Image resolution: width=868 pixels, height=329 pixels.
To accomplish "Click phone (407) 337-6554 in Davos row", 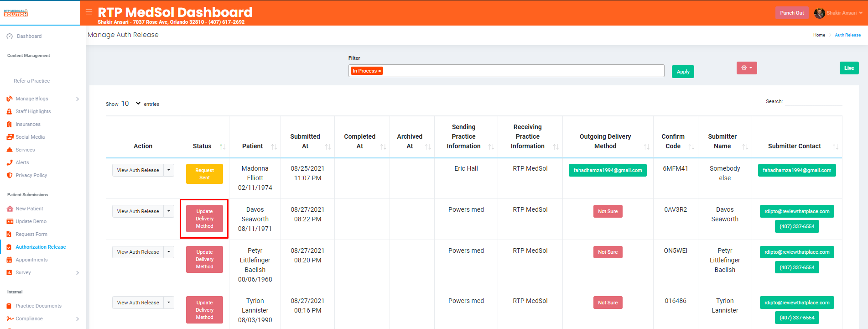I will click(797, 226).
